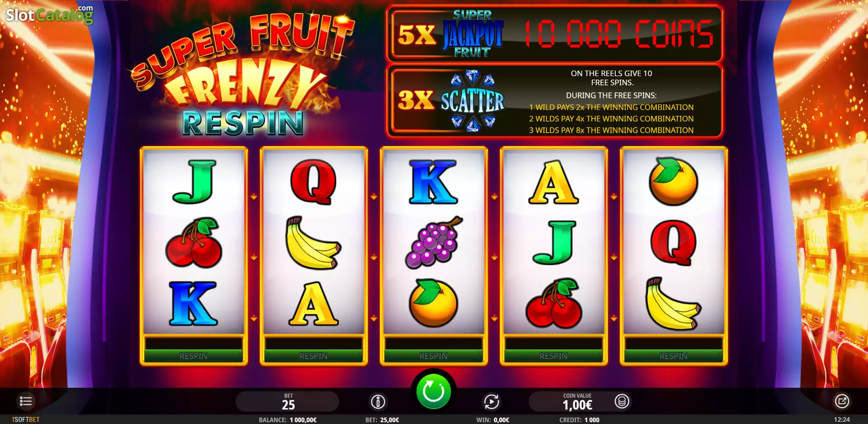
Task: Open the hamburger menu list icon
Action: (x=26, y=401)
